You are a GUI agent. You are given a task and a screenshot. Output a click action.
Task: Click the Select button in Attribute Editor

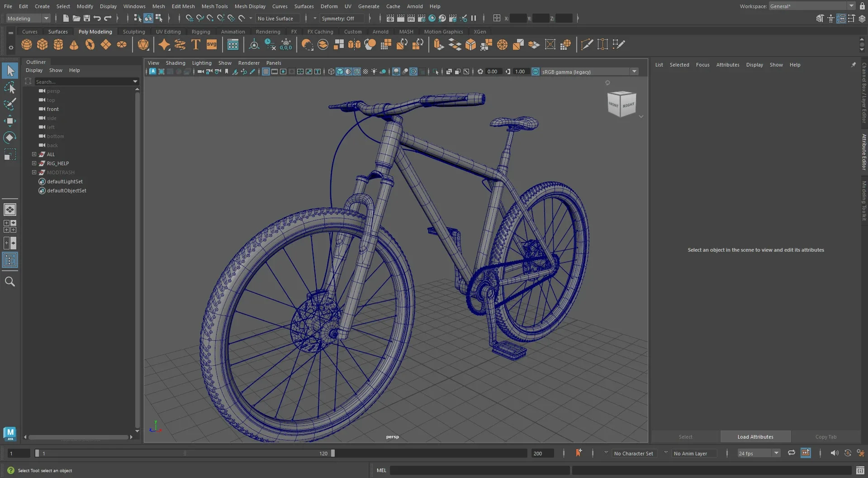tap(685, 437)
